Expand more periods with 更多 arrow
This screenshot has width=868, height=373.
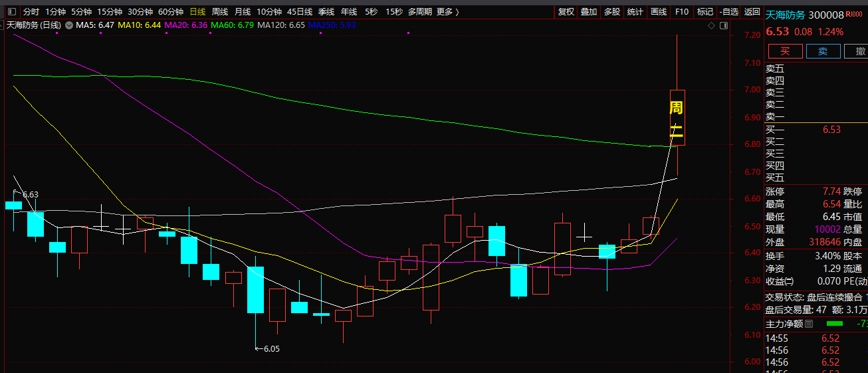click(448, 12)
